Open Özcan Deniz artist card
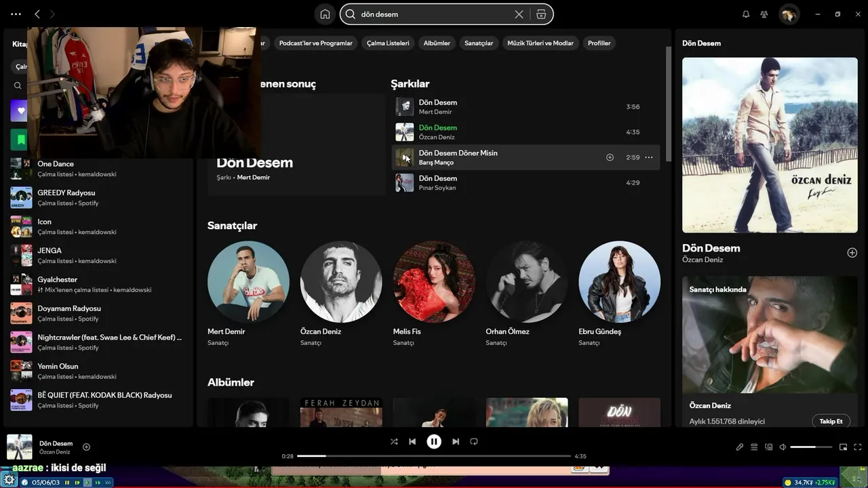Image resolution: width=868 pixels, height=488 pixels. point(341,293)
